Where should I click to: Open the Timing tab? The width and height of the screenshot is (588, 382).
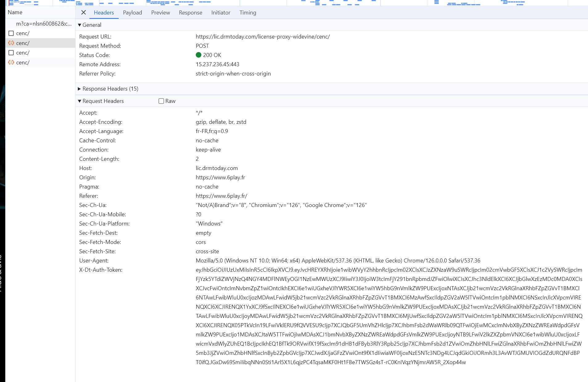click(x=248, y=13)
